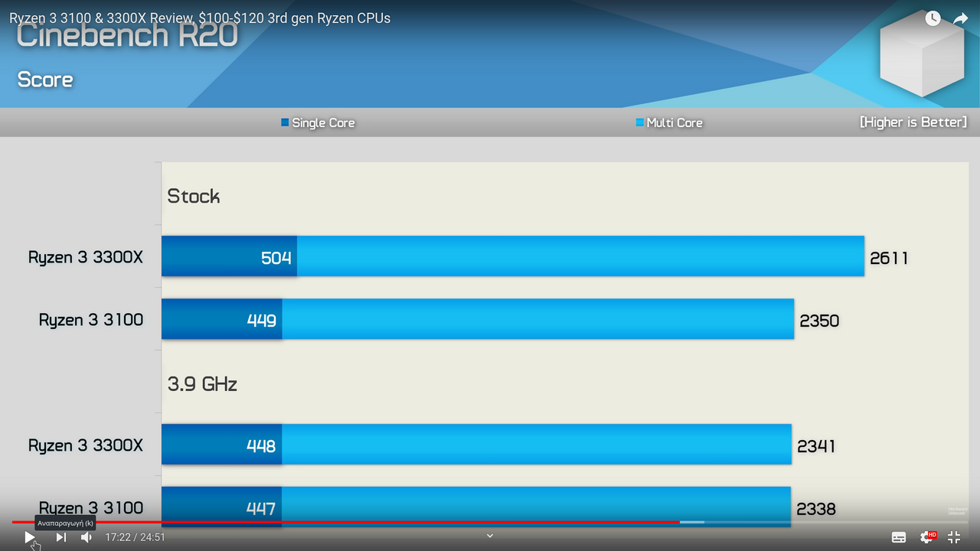
Task: Click the 448 single core value
Action: [261, 446]
